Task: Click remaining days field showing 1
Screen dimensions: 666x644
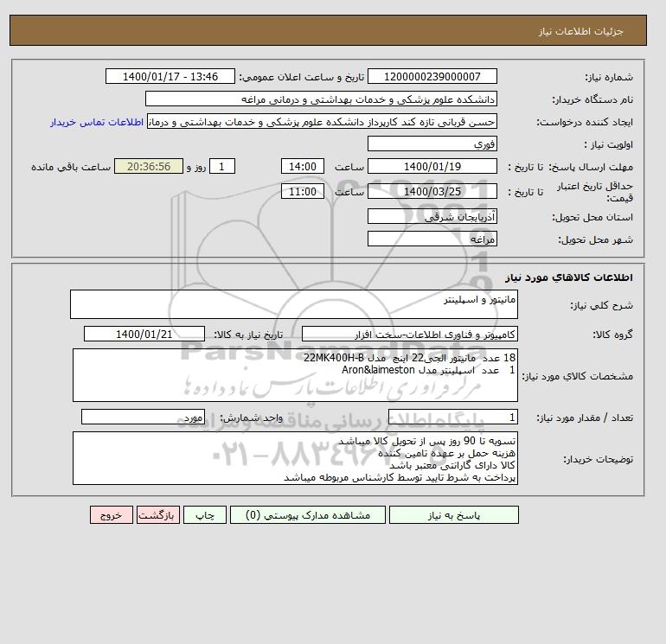Action: point(221,167)
